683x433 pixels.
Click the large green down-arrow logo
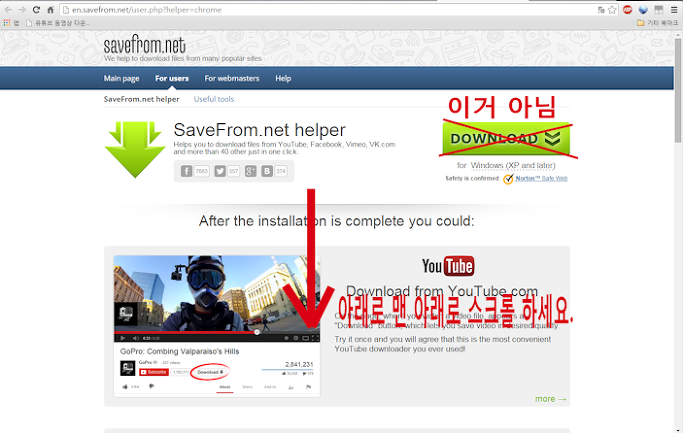pos(135,149)
